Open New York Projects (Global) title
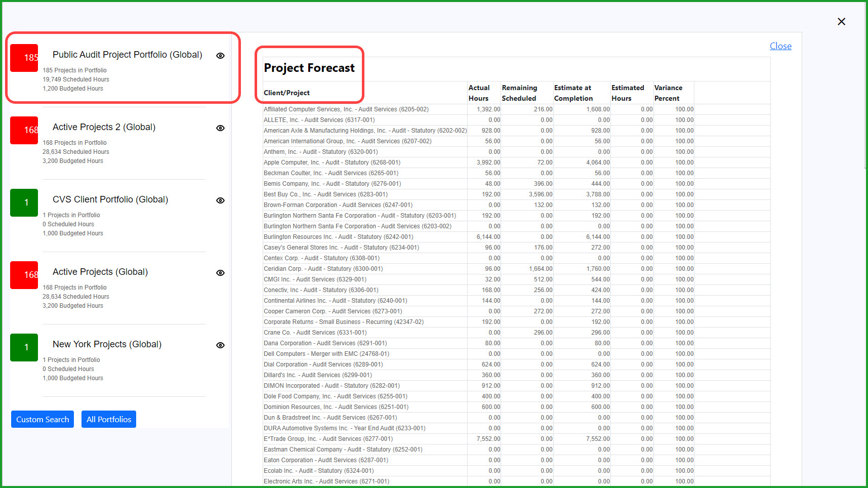 107,344
